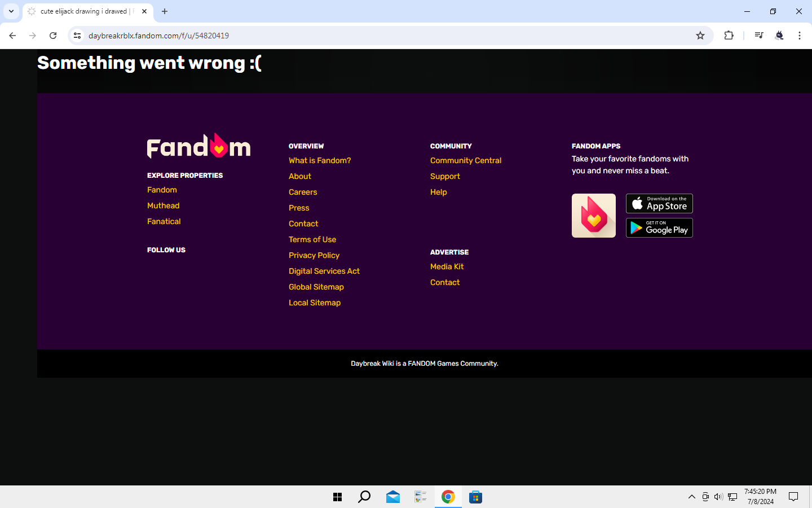
Task: Expand hidden system tray icons
Action: tap(691, 497)
